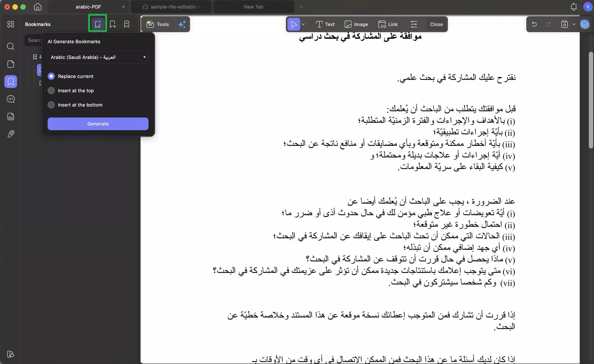The height and width of the screenshot is (364, 594).
Task: Select the Insert at the bottom option
Action: point(51,105)
